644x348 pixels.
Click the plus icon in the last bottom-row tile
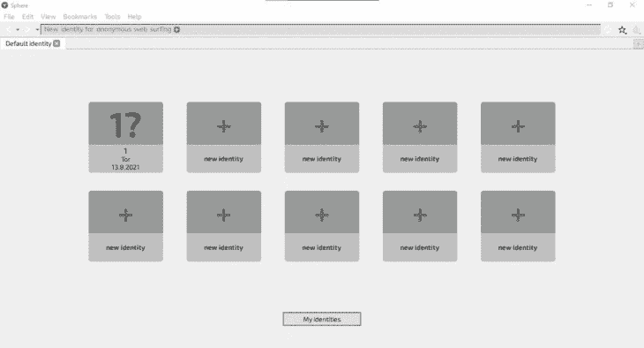point(518,215)
